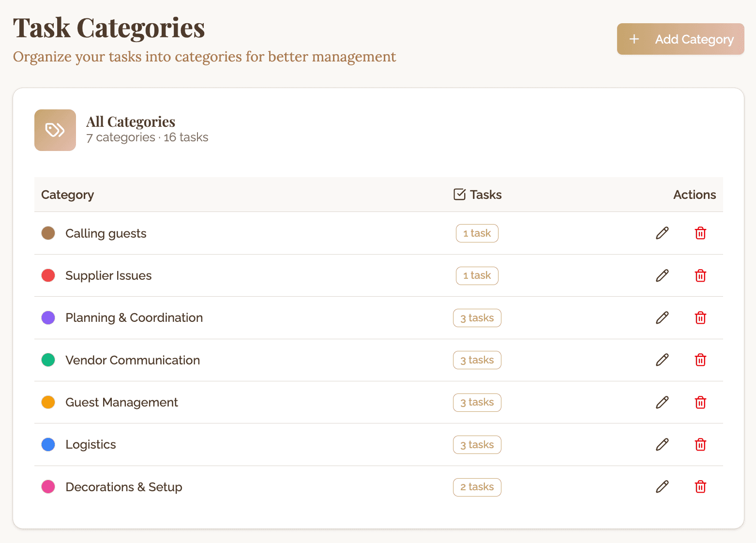
Task: Edit the Guest Management category
Action: (662, 402)
